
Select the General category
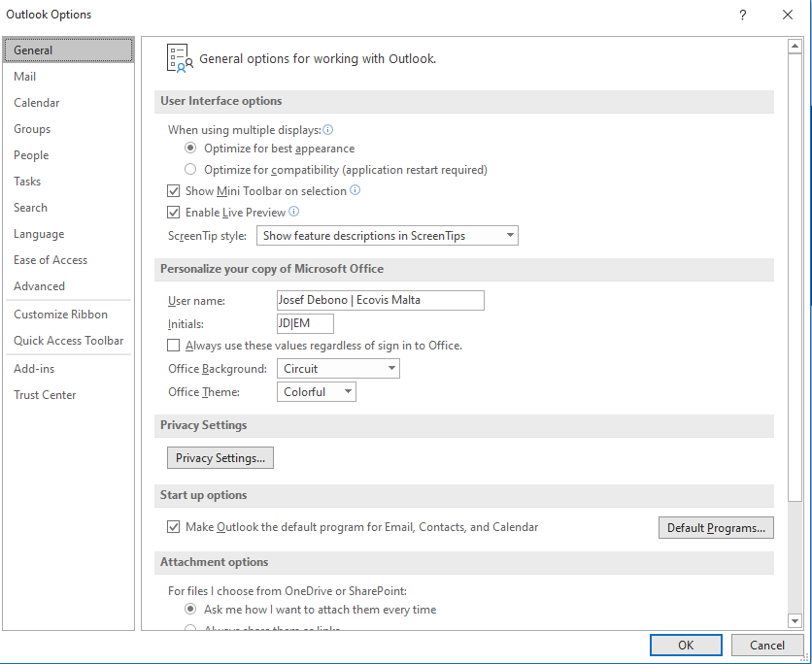click(68, 50)
